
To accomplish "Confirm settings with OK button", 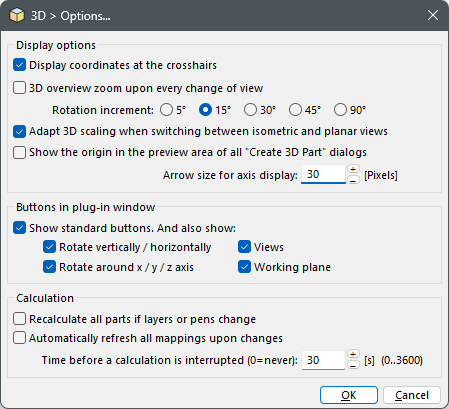I will tap(349, 395).
